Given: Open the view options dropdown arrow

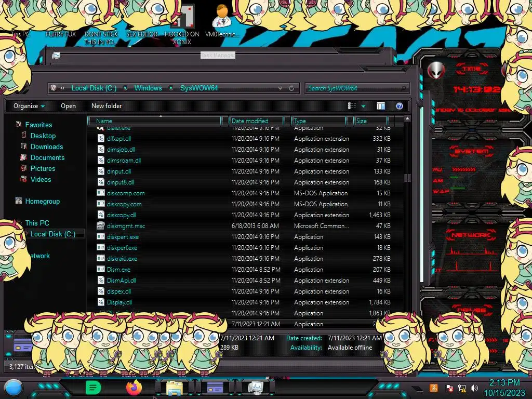Looking at the screenshot, I should (363, 106).
